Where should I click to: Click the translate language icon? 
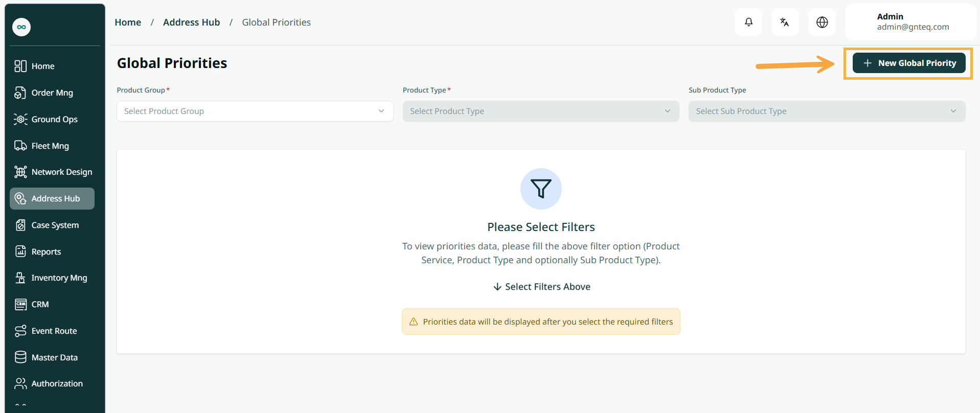point(785,22)
